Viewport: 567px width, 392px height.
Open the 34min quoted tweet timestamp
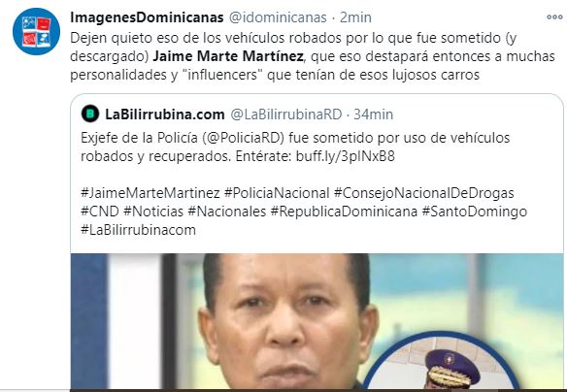(x=373, y=114)
